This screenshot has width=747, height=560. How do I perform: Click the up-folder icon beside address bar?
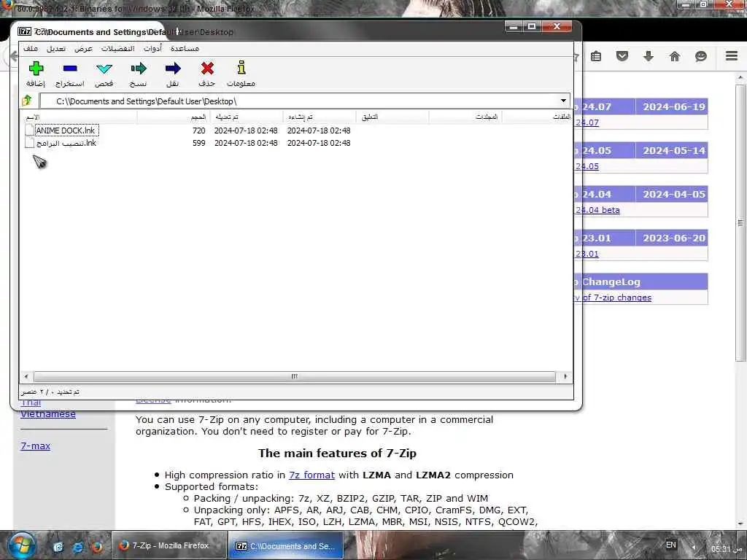click(x=27, y=101)
